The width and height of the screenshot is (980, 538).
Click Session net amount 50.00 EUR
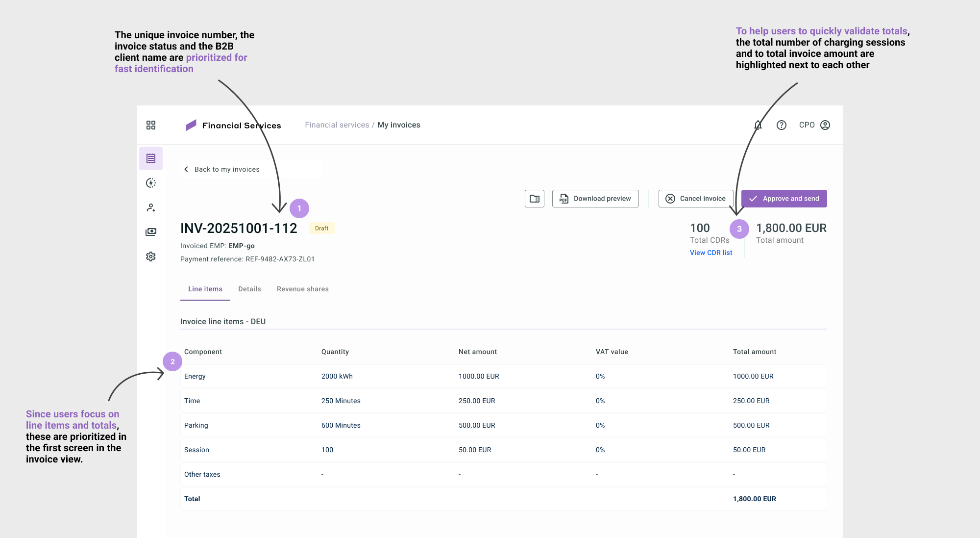(x=475, y=450)
